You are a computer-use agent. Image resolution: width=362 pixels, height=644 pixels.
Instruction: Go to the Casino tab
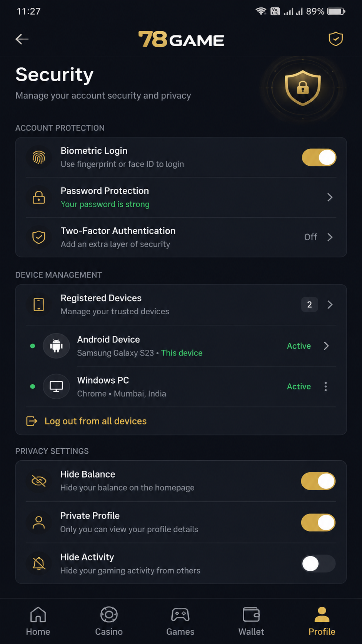[109, 621]
